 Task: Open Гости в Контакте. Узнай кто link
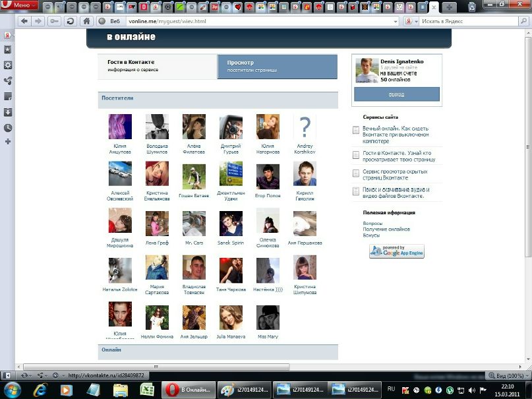(x=399, y=156)
